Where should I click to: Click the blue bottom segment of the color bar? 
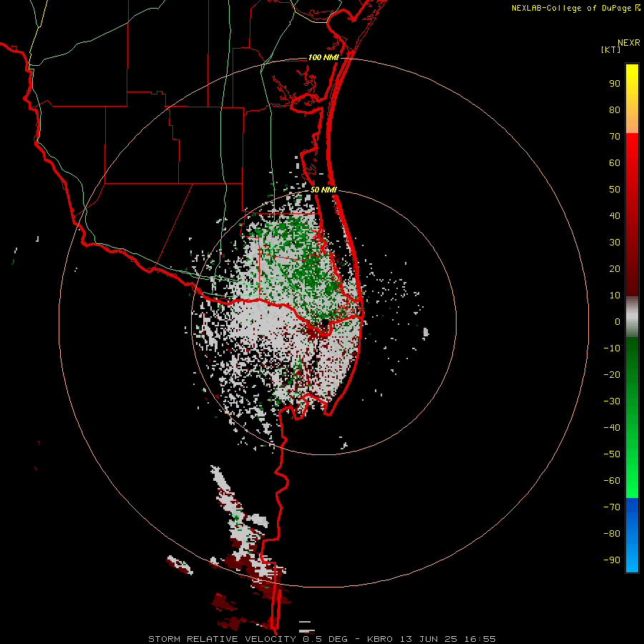[632, 535]
